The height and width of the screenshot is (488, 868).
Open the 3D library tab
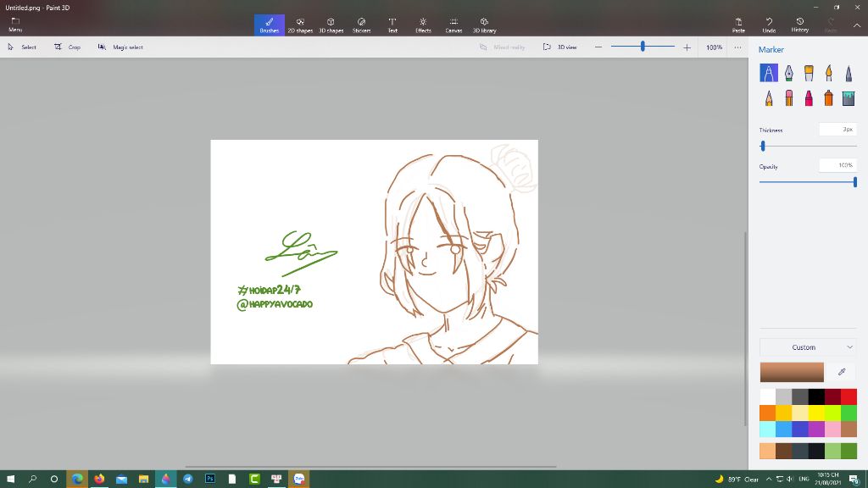click(x=484, y=25)
